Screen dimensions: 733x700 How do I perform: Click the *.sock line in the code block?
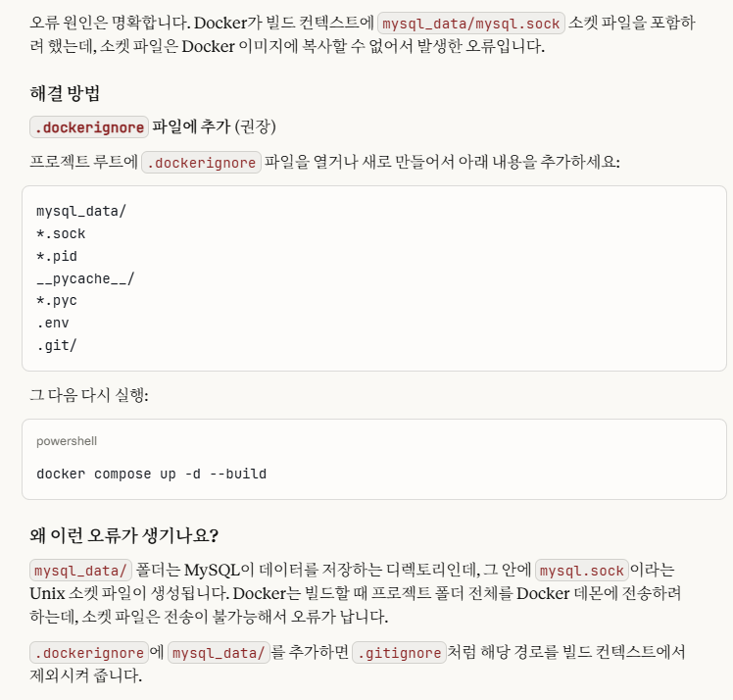(61, 233)
